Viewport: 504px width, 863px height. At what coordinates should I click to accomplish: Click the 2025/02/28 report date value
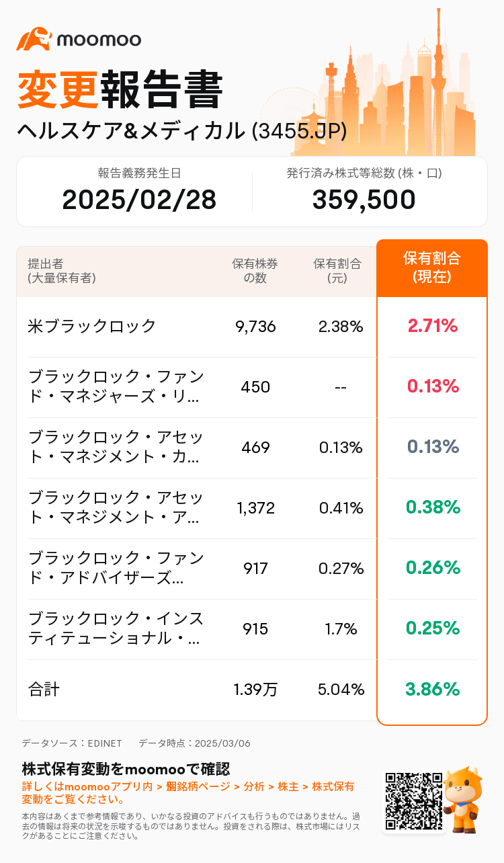(x=139, y=200)
